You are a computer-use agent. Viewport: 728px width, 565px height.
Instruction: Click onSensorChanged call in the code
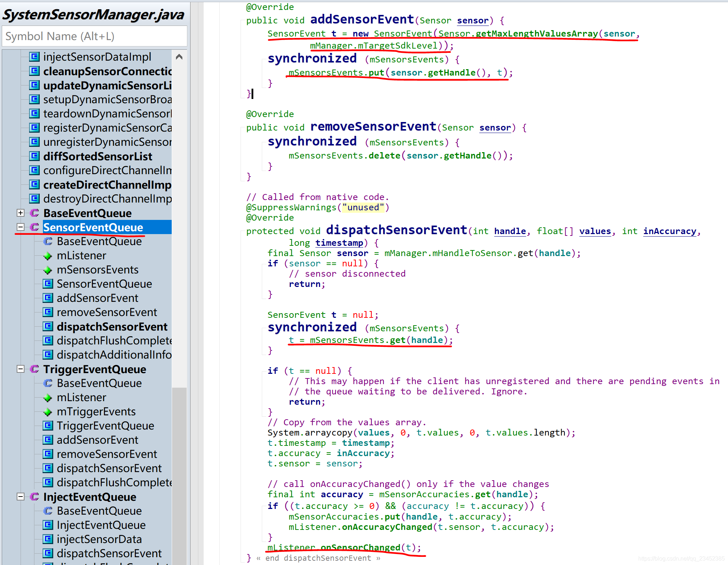click(x=360, y=547)
